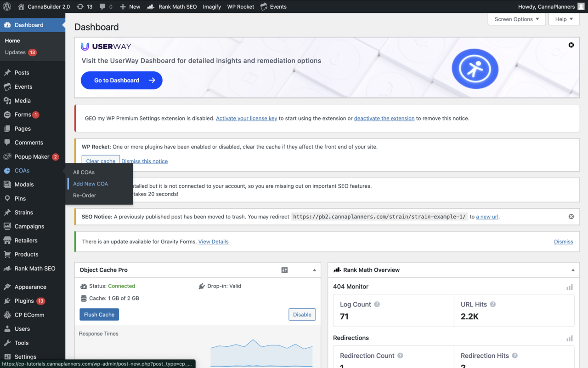Screen dimensions: 588x368
Task: Open the 13 updates icon in admin bar
Action: point(85,6)
